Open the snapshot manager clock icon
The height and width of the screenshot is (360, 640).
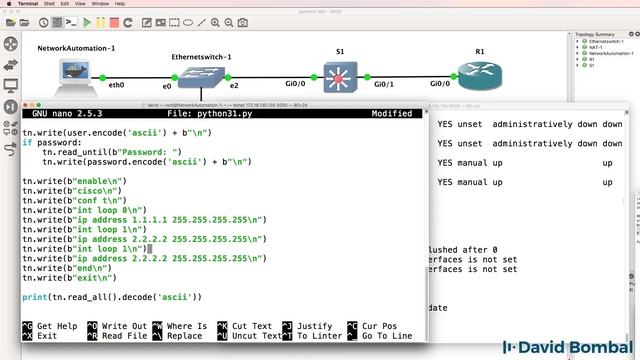pos(43,23)
